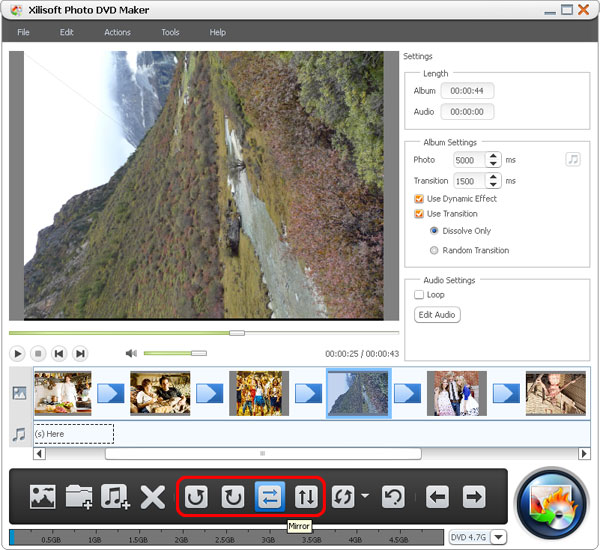The width and height of the screenshot is (600, 550).
Task: Flip the photo vertically
Action: click(x=307, y=497)
